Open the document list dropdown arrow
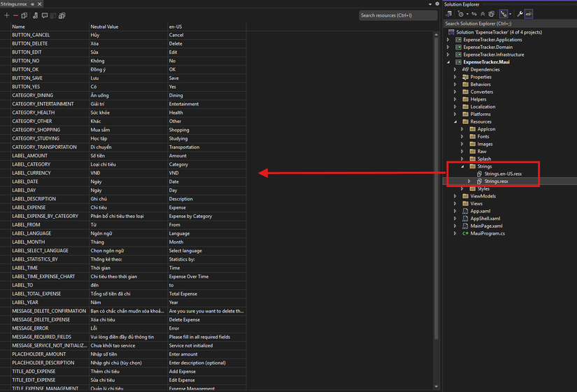 coord(430,4)
